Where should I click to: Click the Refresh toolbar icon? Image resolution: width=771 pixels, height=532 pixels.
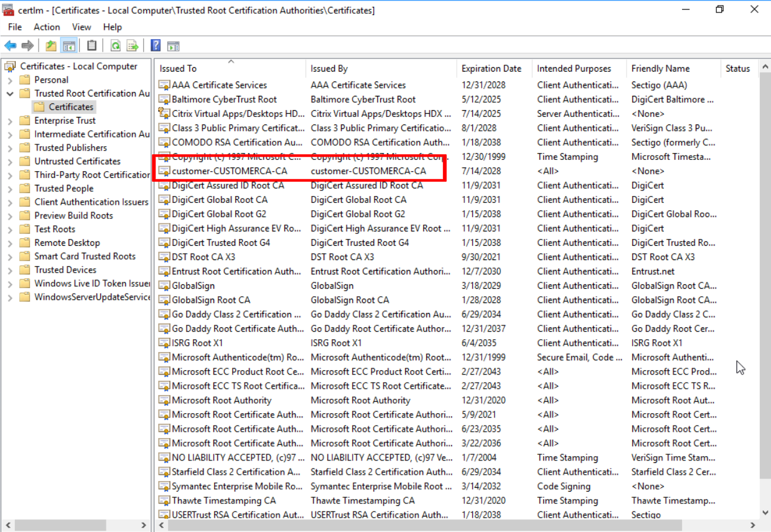tap(115, 45)
